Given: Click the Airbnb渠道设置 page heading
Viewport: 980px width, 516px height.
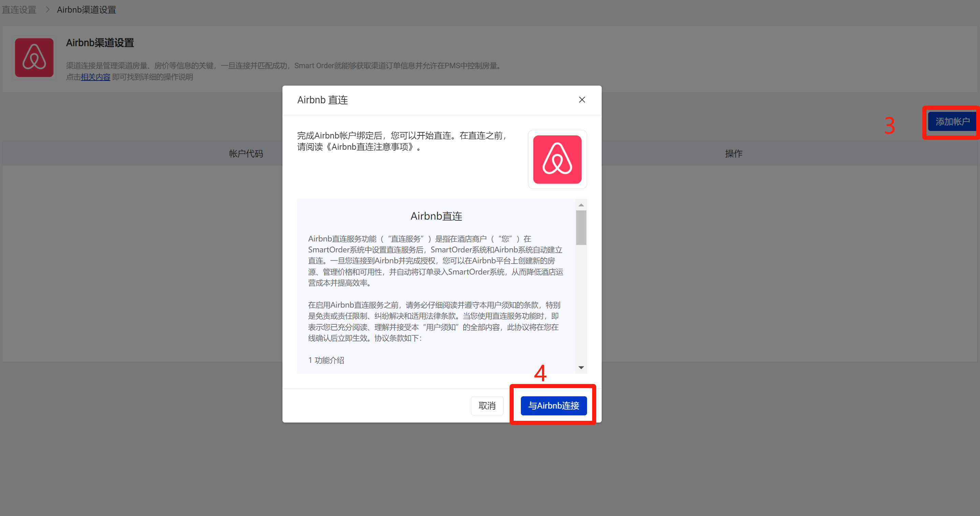Looking at the screenshot, I should coord(100,43).
